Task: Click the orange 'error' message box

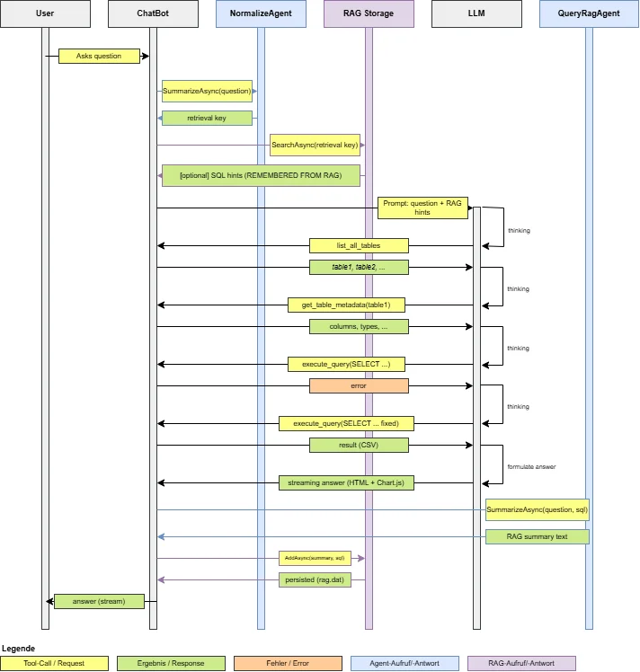Action: [x=359, y=385]
